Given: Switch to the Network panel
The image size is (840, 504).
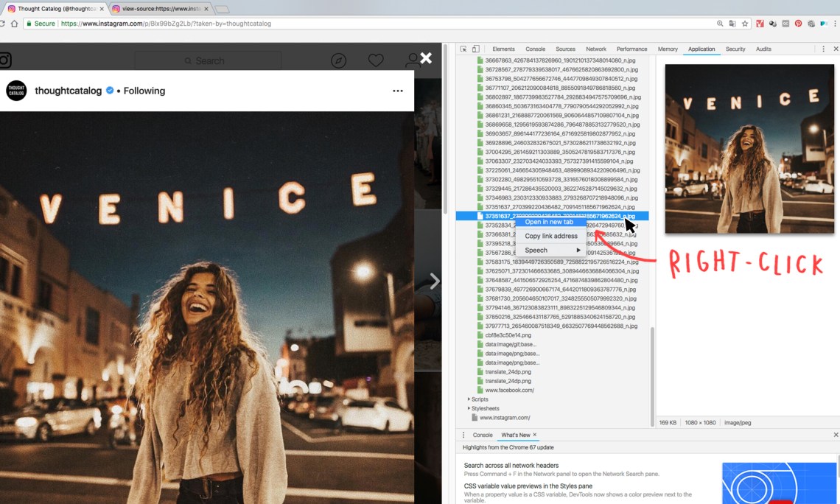Looking at the screenshot, I should (595, 49).
